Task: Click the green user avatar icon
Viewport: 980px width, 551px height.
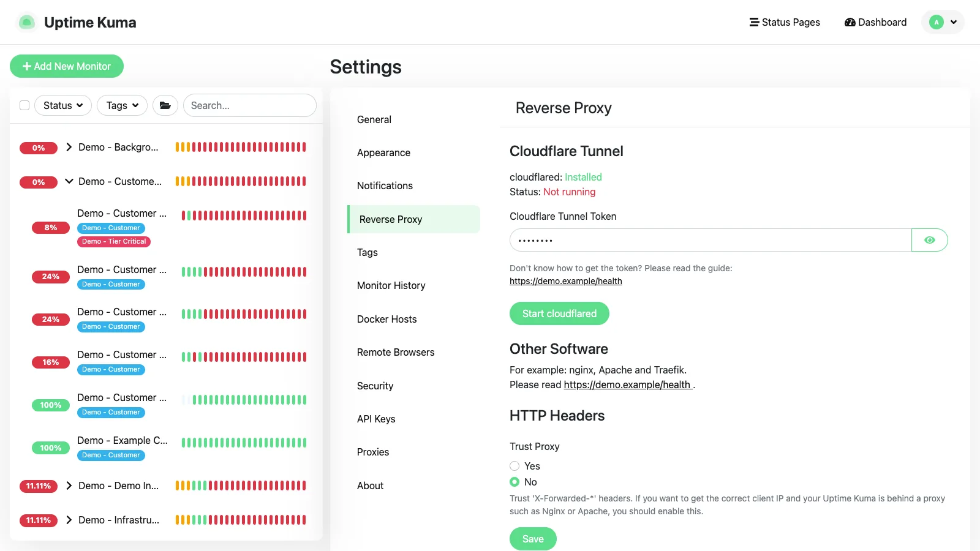Action: coord(936,22)
